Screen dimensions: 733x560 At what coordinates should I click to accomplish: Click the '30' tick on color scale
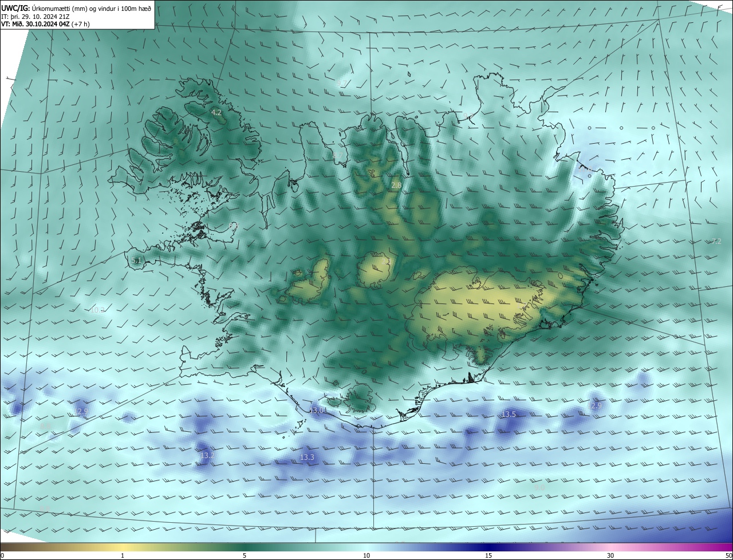coord(610,555)
